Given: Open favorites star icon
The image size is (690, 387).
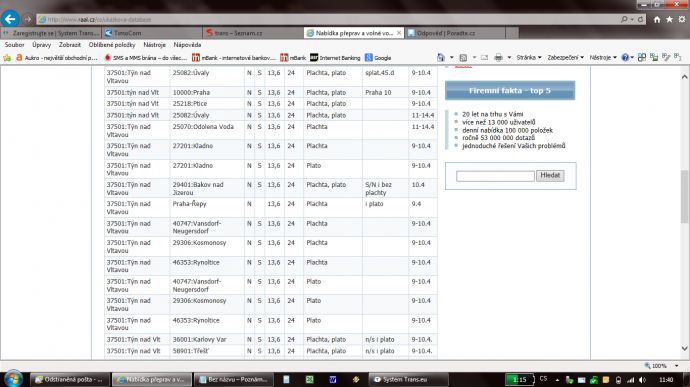Looking at the screenshot, I should pos(669,19).
